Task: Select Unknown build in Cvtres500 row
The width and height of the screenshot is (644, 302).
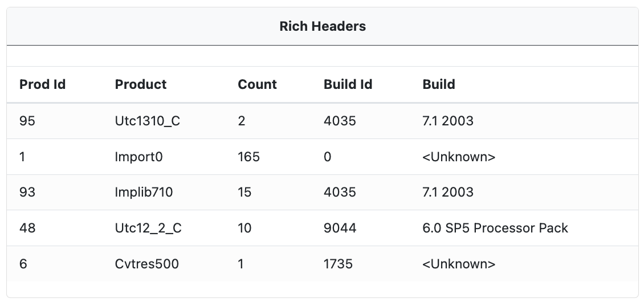Action: point(459,264)
